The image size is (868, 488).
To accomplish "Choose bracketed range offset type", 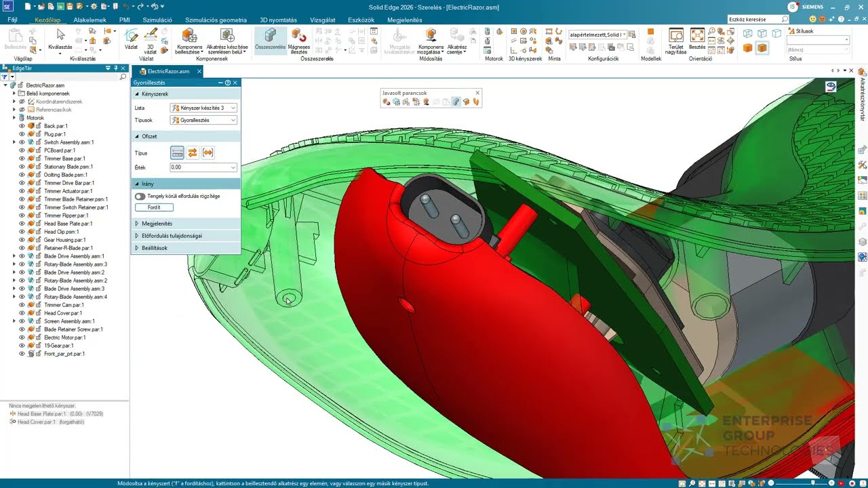I will point(208,153).
